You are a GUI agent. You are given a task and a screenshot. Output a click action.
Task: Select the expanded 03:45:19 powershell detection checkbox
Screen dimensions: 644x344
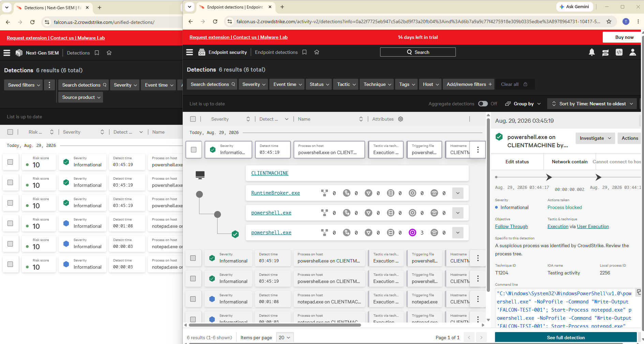click(x=194, y=150)
